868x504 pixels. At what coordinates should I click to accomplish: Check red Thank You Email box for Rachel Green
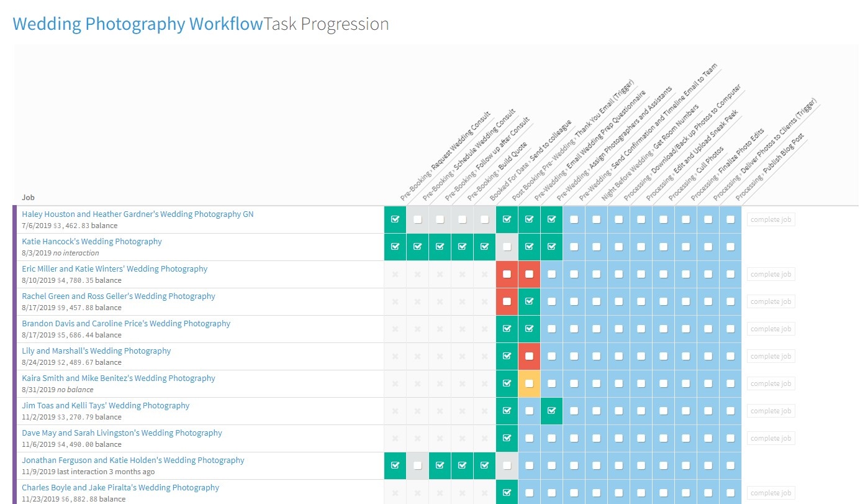(507, 301)
